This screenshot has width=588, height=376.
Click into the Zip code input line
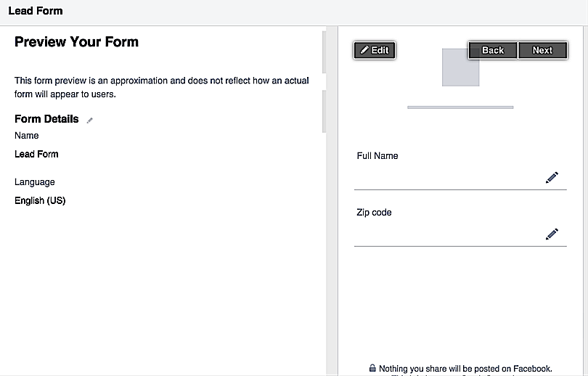[446, 235]
